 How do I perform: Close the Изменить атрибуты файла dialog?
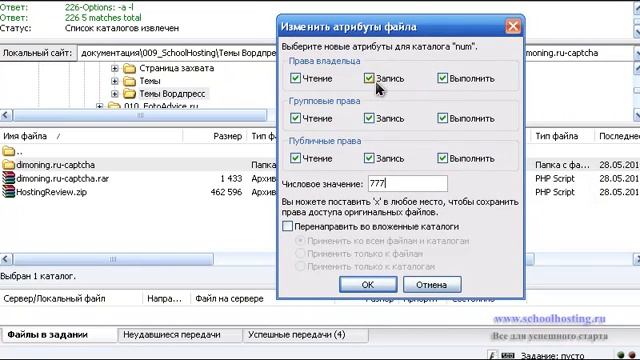point(513,27)
